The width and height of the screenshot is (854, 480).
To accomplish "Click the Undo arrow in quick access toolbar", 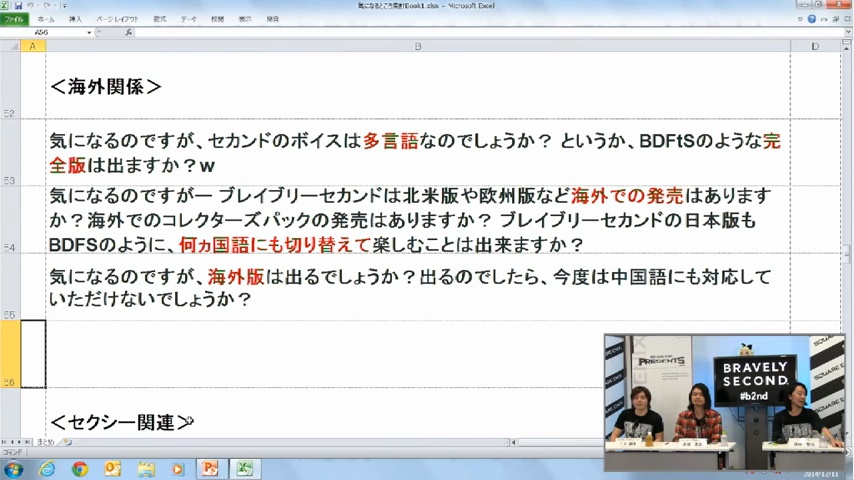I will click(30, 5).
